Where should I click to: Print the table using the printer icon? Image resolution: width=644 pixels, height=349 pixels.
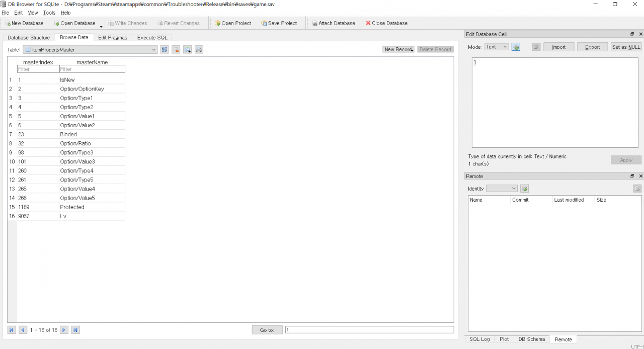coord(199,49)
